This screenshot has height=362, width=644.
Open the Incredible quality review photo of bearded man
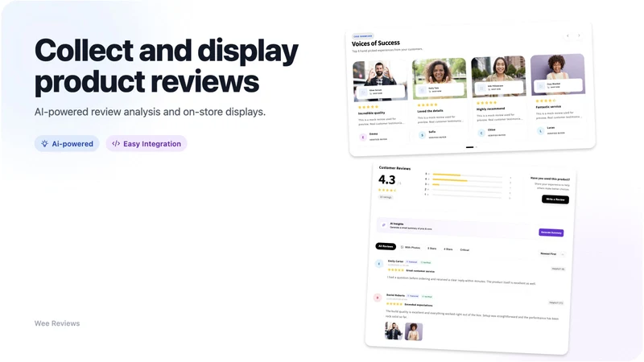point(380,80)
